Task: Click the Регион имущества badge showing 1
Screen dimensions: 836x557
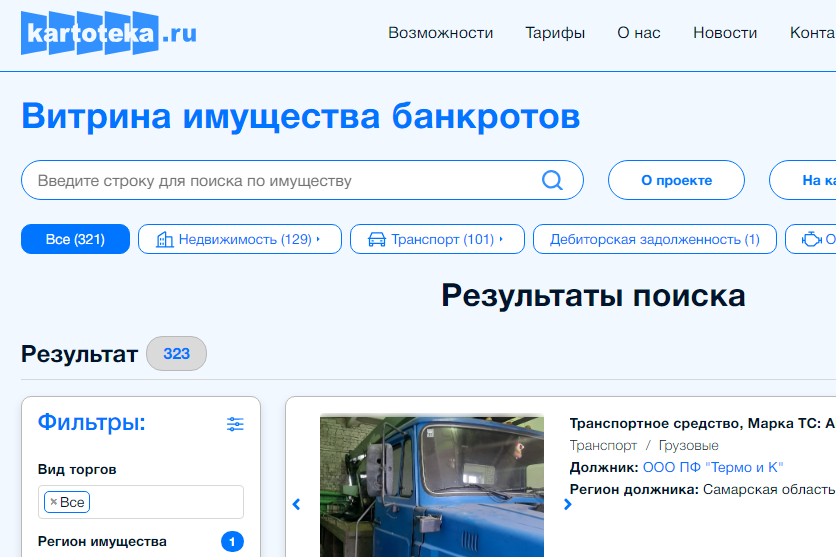Action: [232, 542]
